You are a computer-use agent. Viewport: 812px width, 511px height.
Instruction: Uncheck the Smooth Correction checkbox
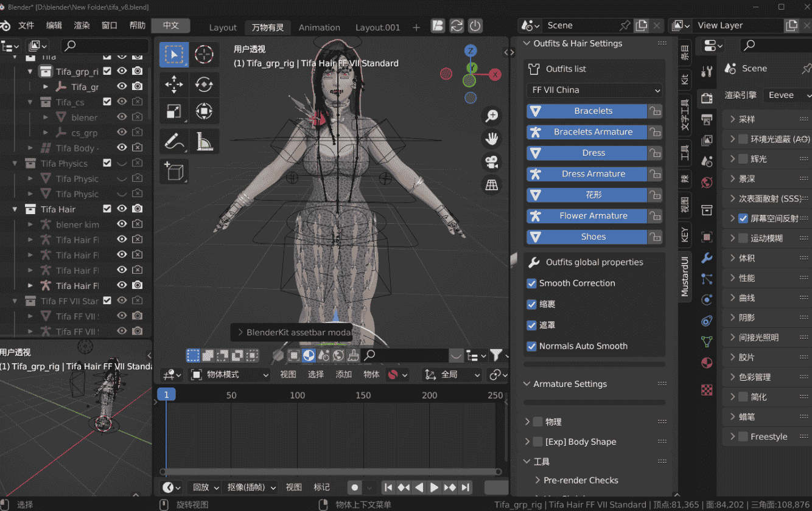tap(531, 283)
